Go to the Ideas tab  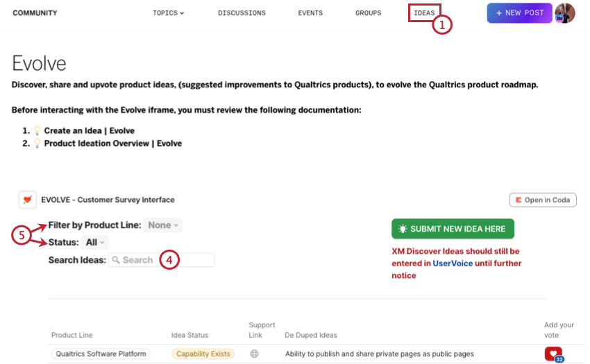[x=424, y=12]
